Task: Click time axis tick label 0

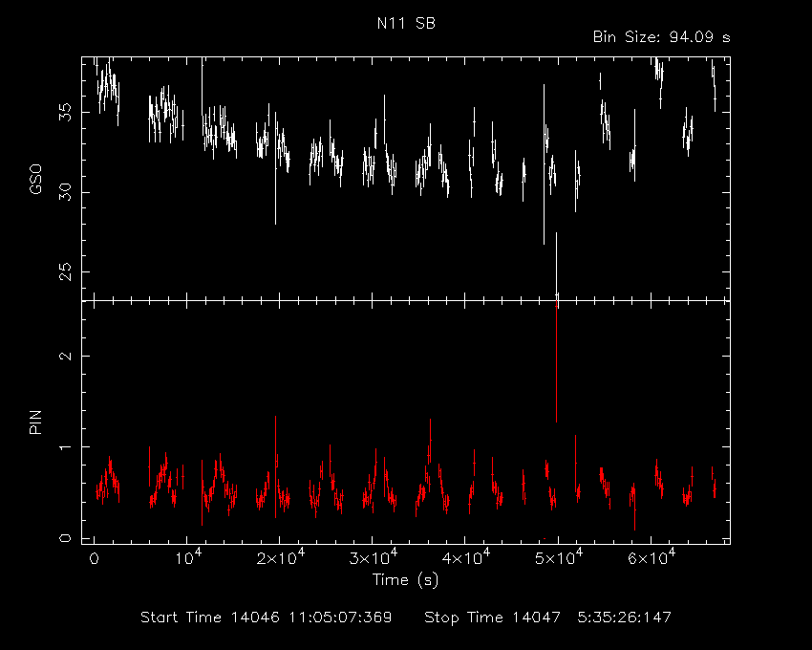Action: (x=95, y=559)
